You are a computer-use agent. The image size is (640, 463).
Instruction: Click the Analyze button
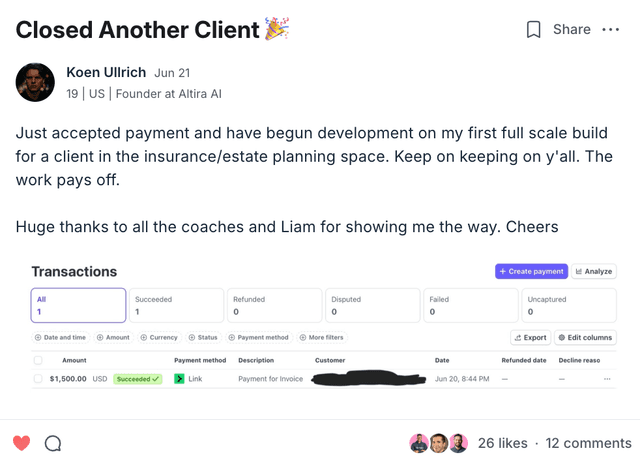click(594, 271)
